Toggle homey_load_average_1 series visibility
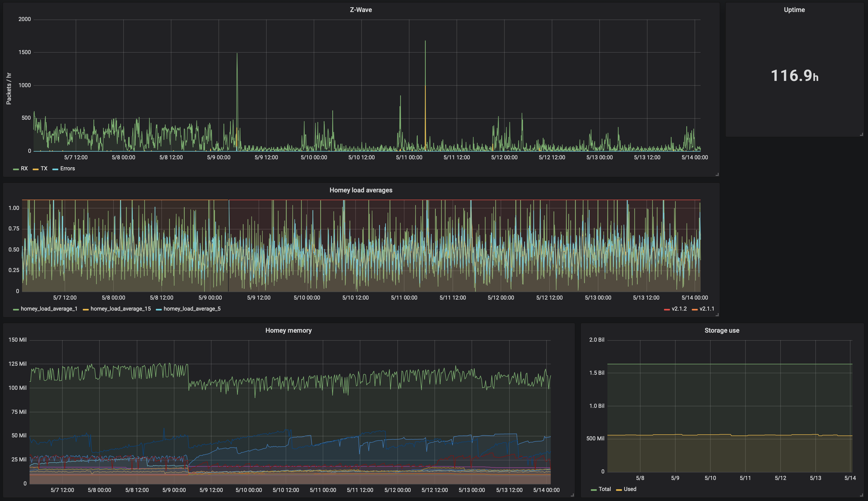The height and width of the screenshot is (501, 868). [x=49, y=309]
